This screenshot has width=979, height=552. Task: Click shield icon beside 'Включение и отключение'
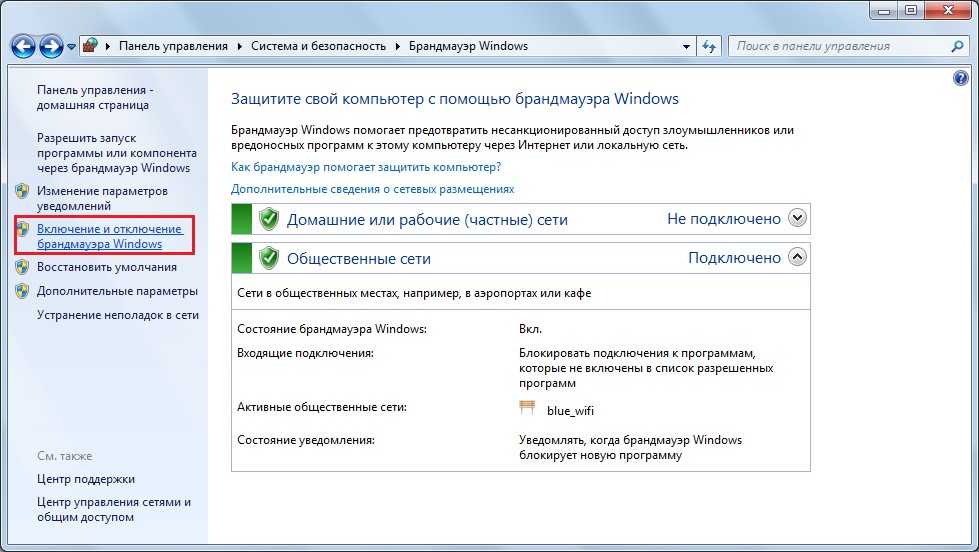tap(22, 229)
